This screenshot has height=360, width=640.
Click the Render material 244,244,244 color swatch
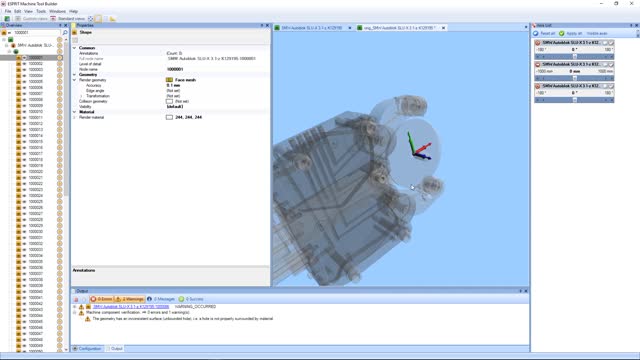tap(169, 117)
